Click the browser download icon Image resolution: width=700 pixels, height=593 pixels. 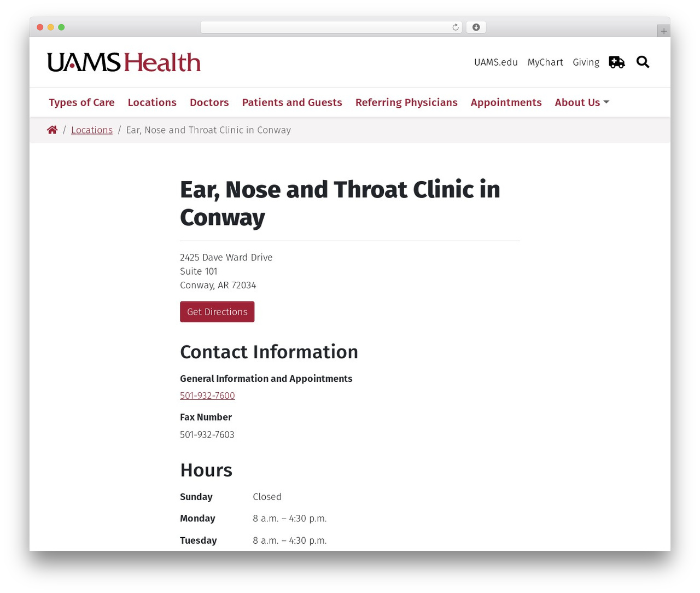(476, 27)
